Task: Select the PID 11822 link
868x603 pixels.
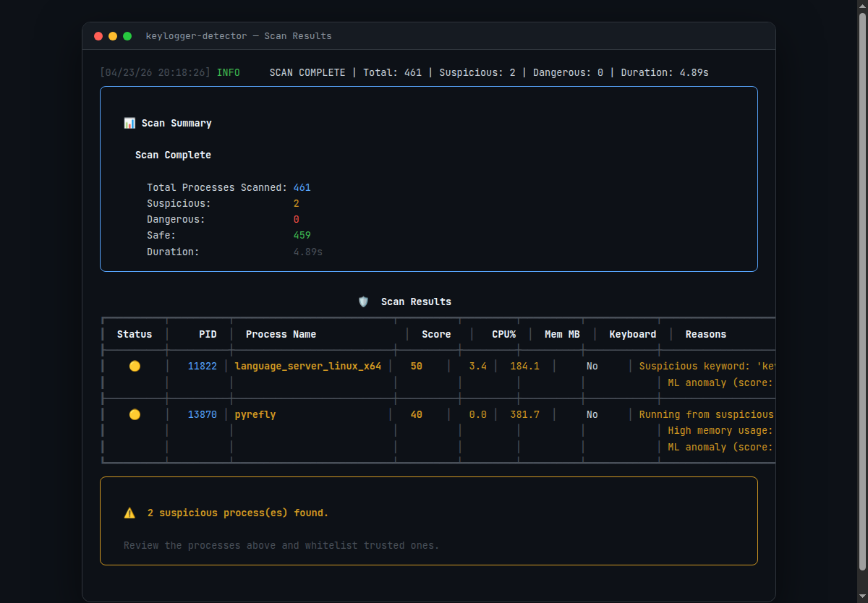Action: [202, 367]
